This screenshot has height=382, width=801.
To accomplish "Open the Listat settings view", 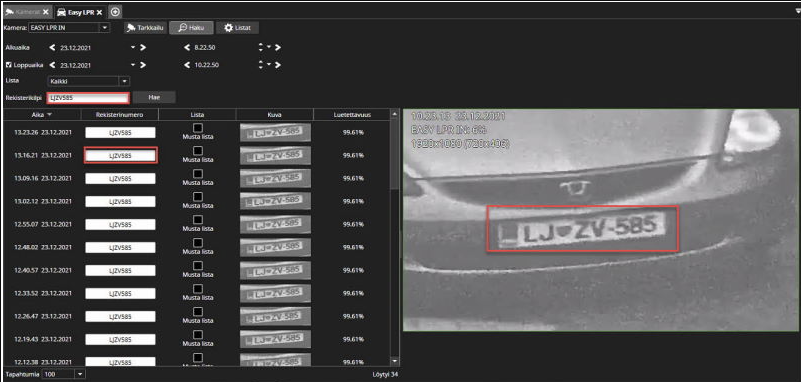I will 238,28.
